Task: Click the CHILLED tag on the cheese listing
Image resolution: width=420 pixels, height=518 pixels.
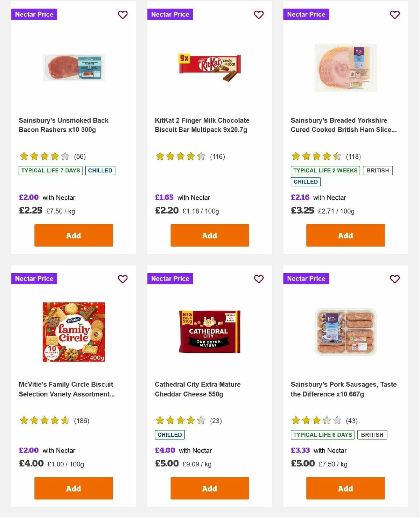Action: point(170,435)
